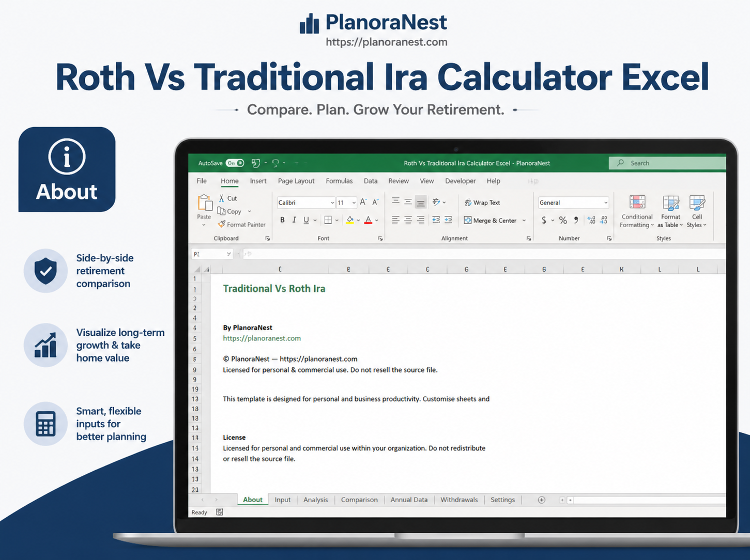The width and height of the screenshot is (750, 560).
Task: Open Developer ribbon tab
Action: (x=461, y=181)
